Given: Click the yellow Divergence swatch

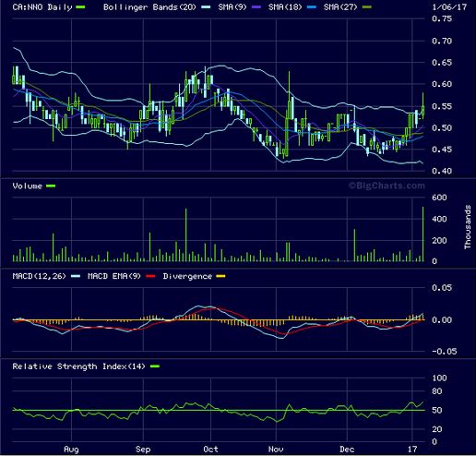Looking at the screenshot, I should point(220,276).
